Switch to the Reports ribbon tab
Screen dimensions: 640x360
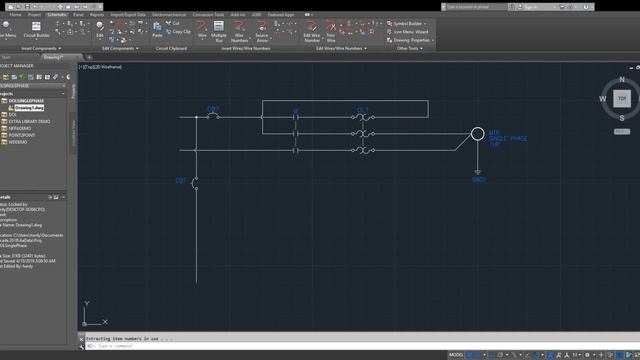tap(97, 15)
